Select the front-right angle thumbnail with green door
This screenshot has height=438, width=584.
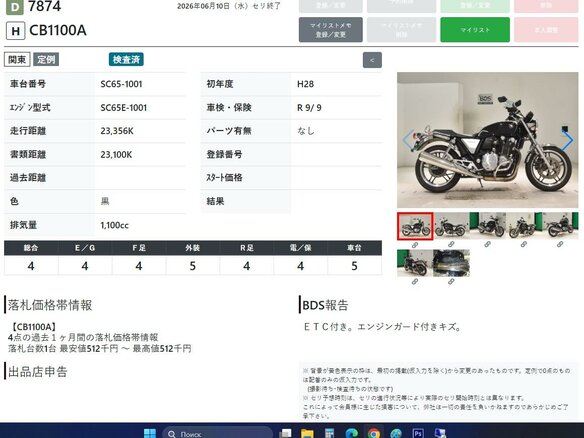(x=488, y=226)
